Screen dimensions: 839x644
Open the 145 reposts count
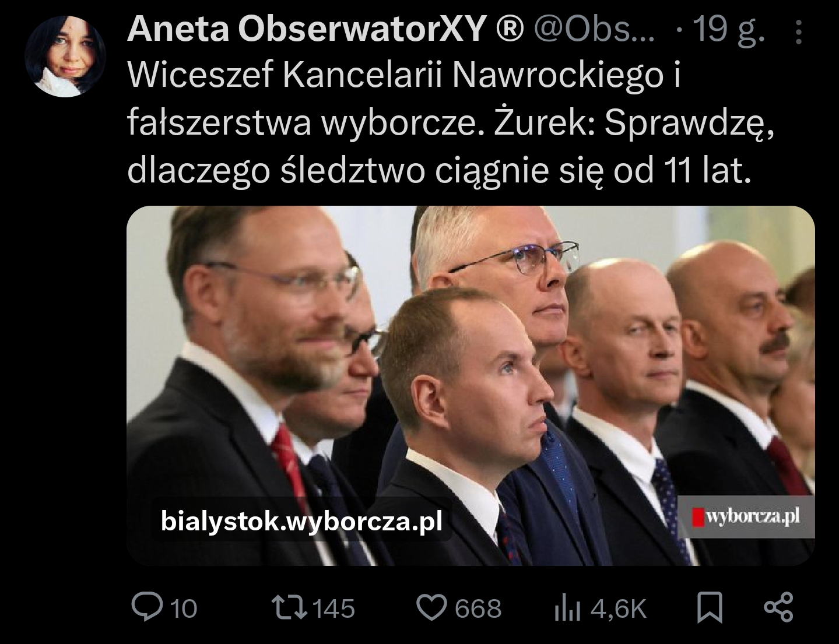pos(334,609)
